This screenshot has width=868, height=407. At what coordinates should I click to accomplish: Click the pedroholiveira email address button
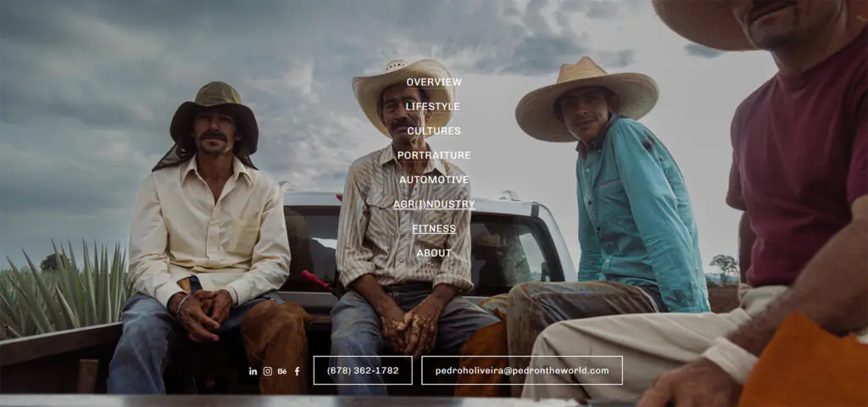coord(522,371)
